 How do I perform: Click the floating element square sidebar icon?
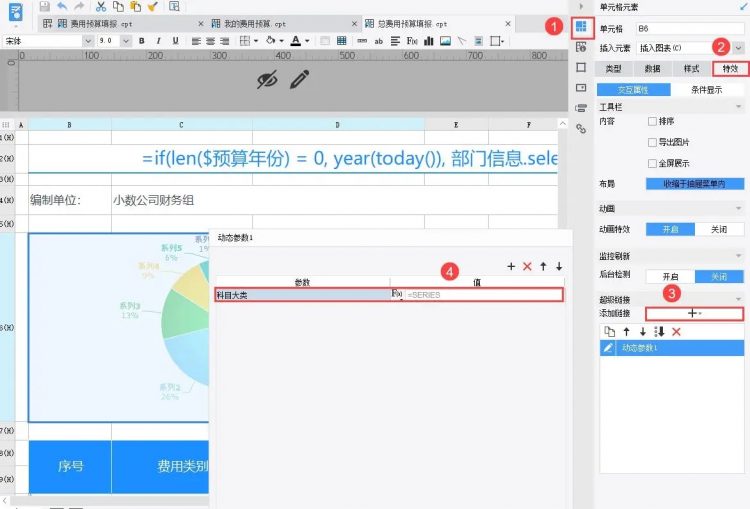[x=581, y=67]
